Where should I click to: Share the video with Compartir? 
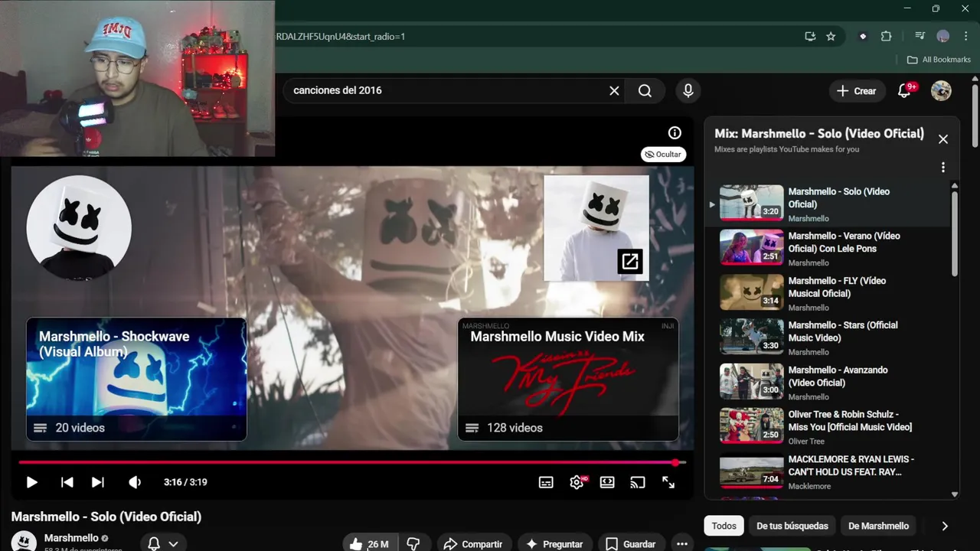pos(473,544)
